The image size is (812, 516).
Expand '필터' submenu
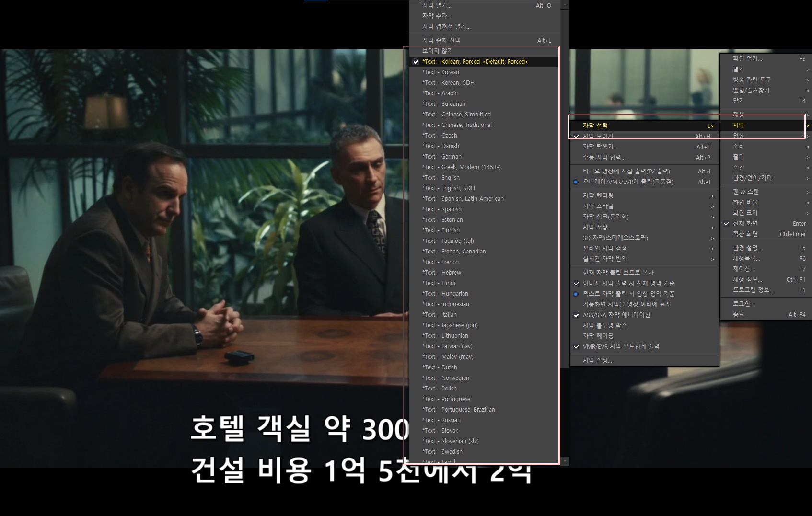[766, 157]
